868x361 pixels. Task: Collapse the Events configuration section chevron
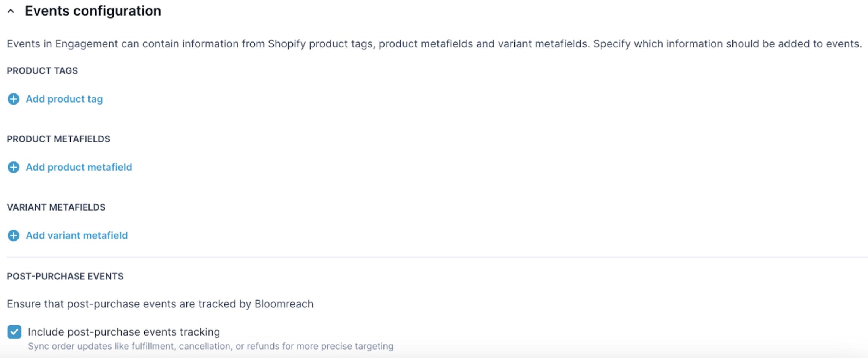pos(11,11)
